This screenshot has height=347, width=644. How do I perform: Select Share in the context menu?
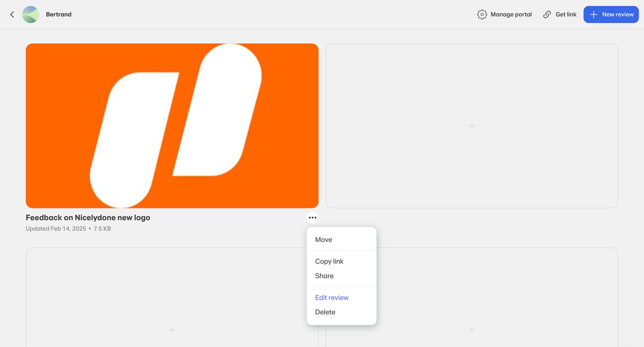[324, 276]
